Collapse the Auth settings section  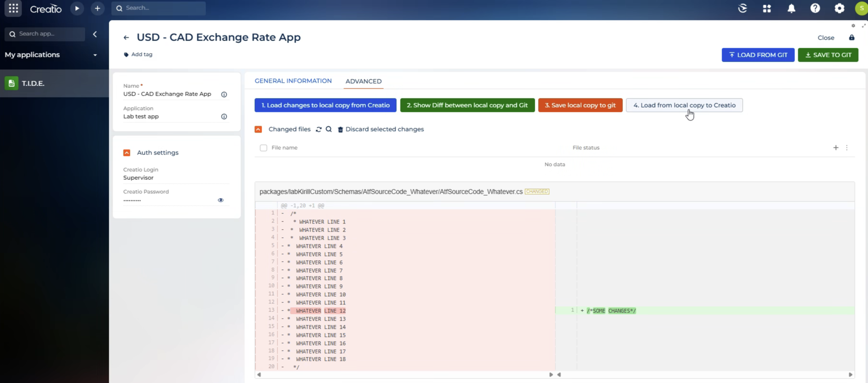coord(127,153)
